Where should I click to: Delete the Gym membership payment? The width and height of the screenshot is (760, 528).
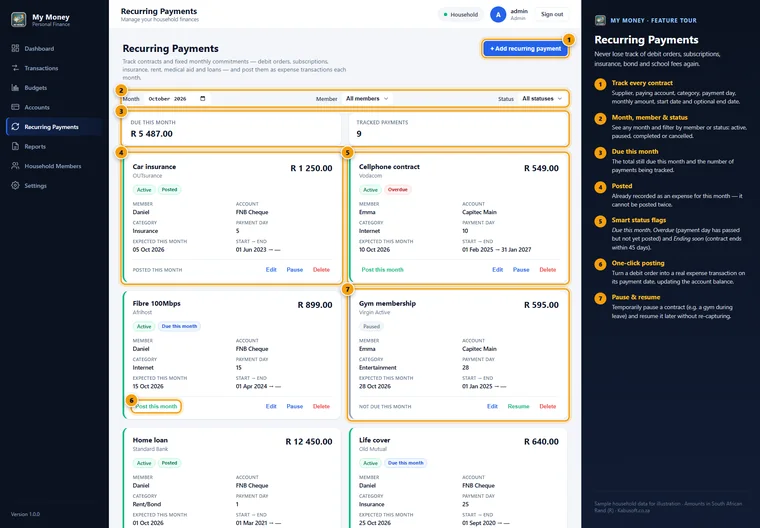[548, 406]
